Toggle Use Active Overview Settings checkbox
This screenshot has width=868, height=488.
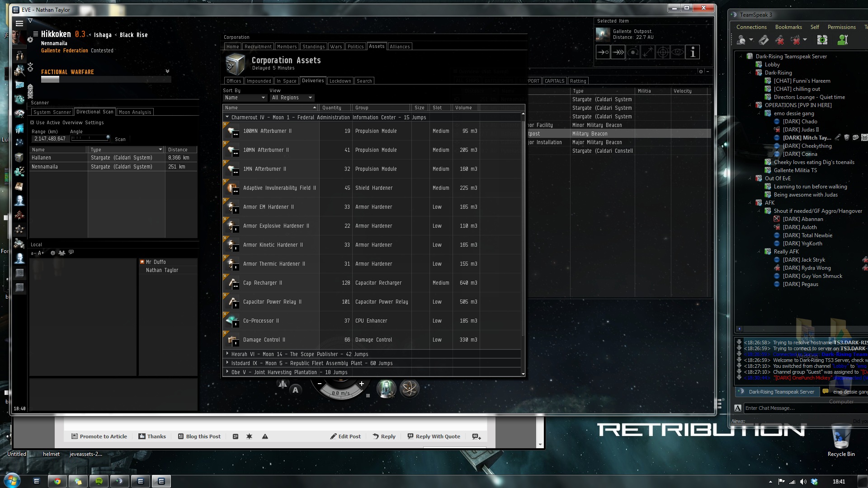(32, 122)
